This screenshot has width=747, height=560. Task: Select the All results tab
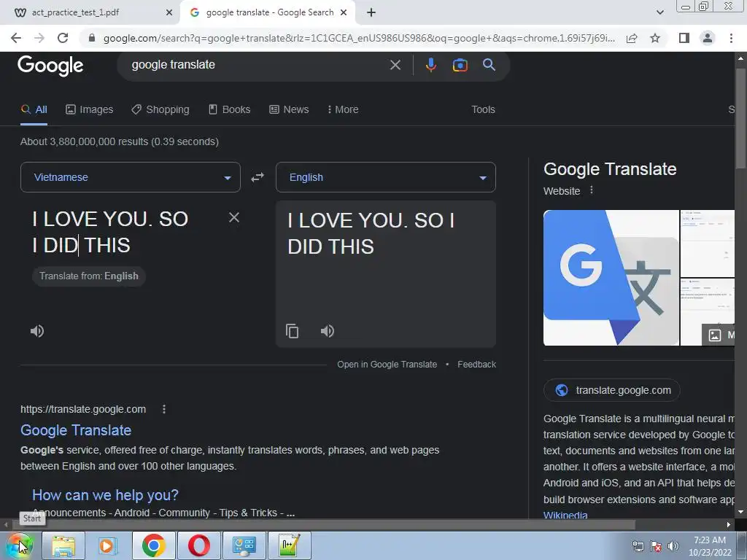coord(34,109)
